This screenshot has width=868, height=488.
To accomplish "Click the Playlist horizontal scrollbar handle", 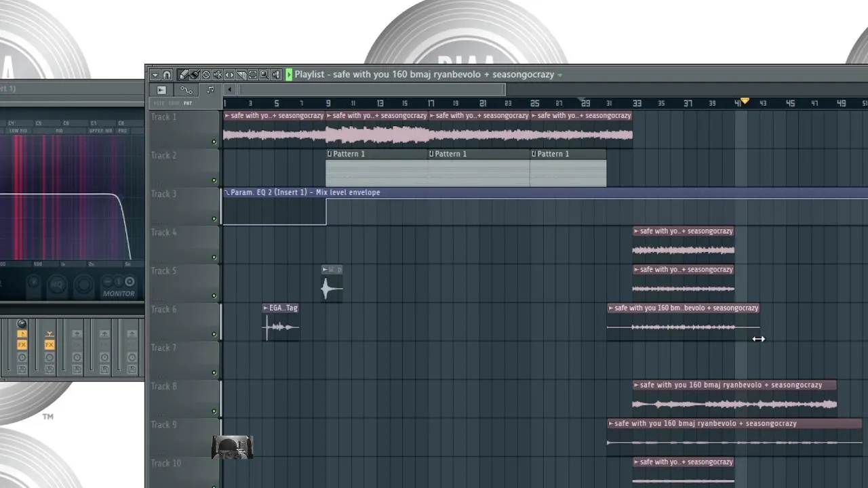I will [x=372, y=89].
